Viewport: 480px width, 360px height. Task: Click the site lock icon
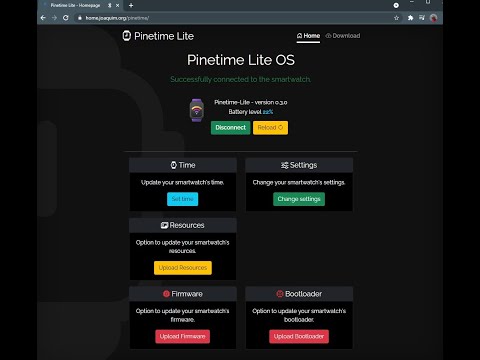tap(80, 18)
